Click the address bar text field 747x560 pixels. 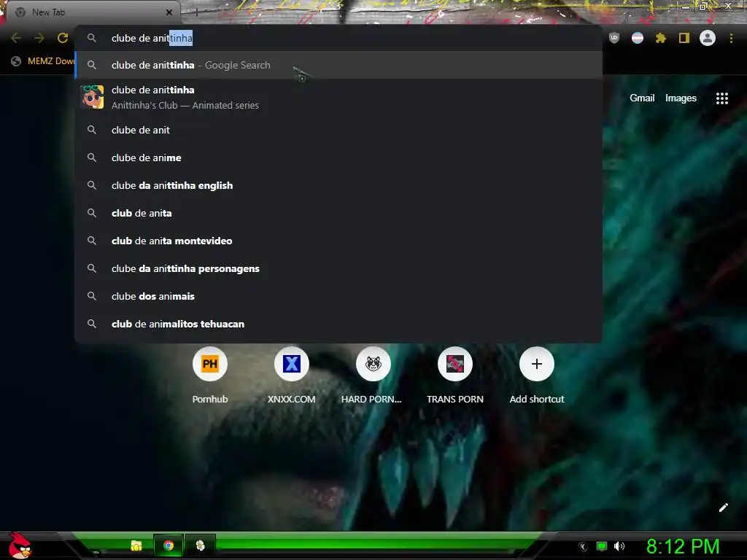point(338,38)
